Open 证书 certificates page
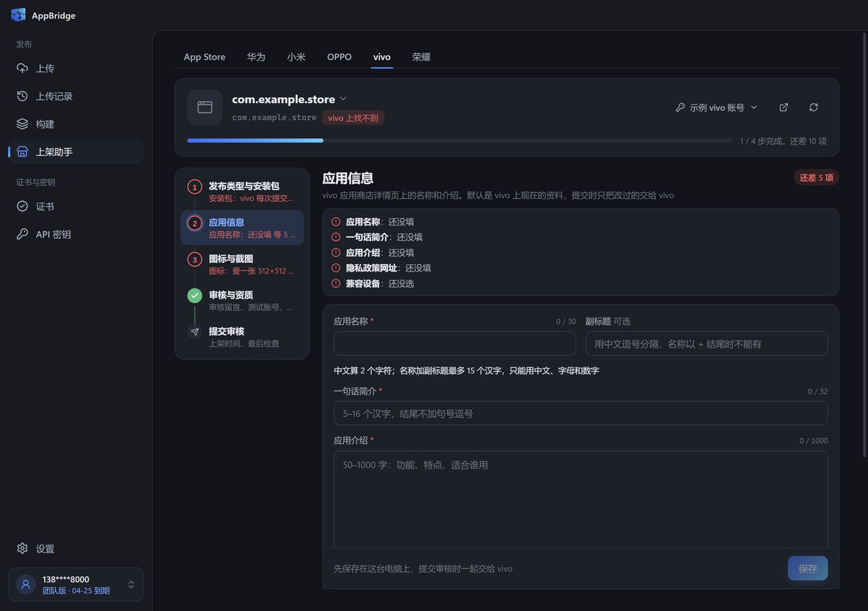Image resolution: width=868 pixels, height=611 pixels. coord(76,206)
